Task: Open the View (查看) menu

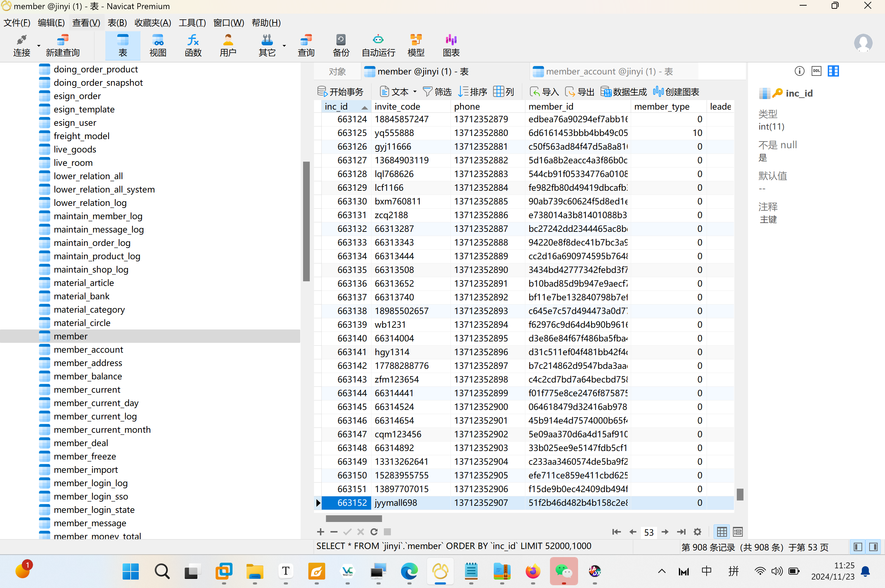Action: click(86, 23)
